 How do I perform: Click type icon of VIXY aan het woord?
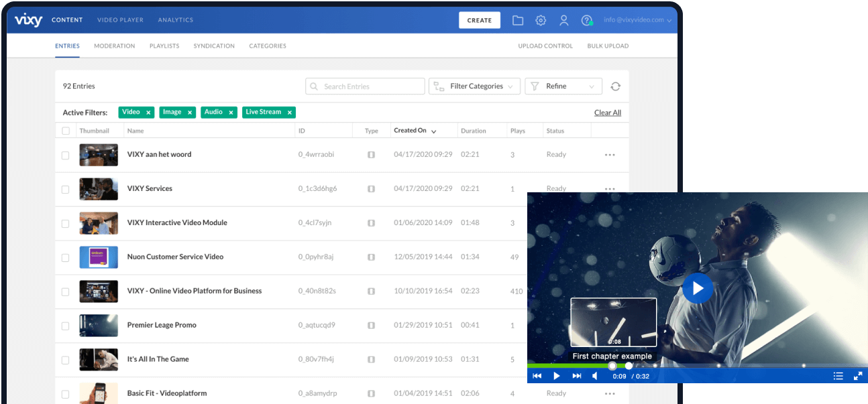(x=371, y=155)
